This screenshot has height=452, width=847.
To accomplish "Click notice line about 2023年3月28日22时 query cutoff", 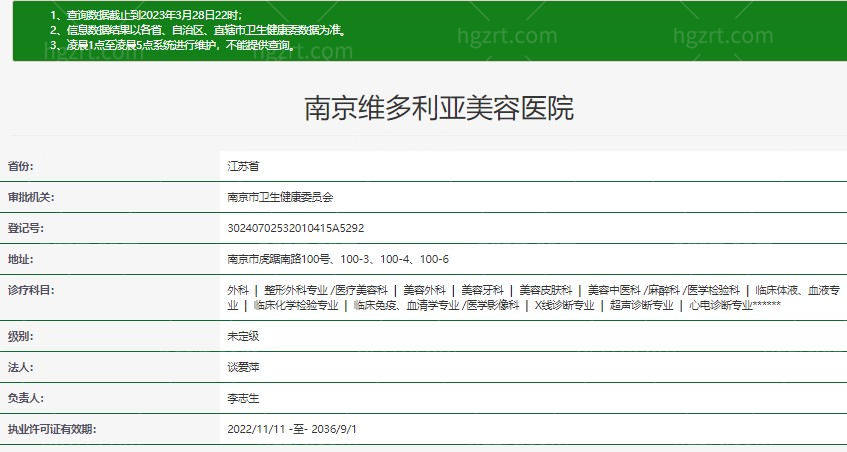I will tap(146, 15).
